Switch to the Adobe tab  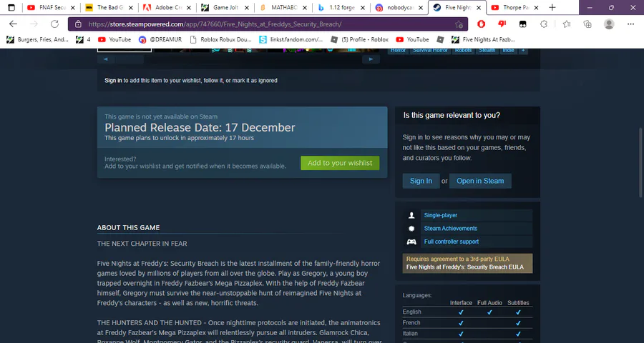point(167,7)
